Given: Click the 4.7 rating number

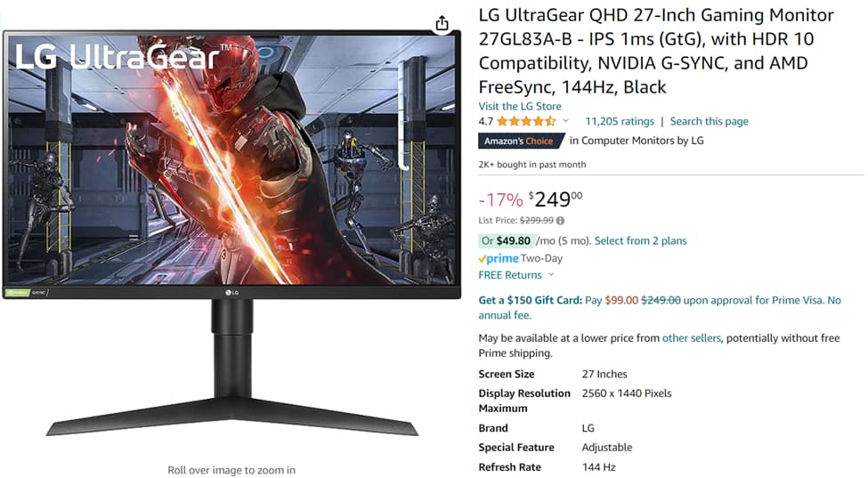Looking at the screenshot, I should coord(485,121).
